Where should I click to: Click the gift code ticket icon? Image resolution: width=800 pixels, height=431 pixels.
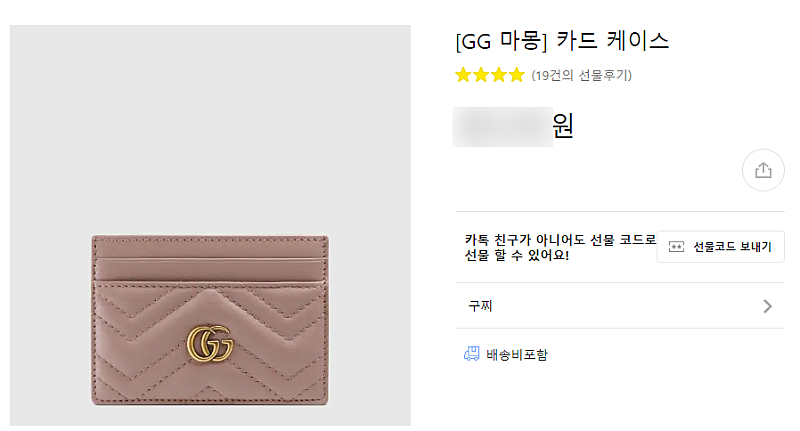pos(676,247)
